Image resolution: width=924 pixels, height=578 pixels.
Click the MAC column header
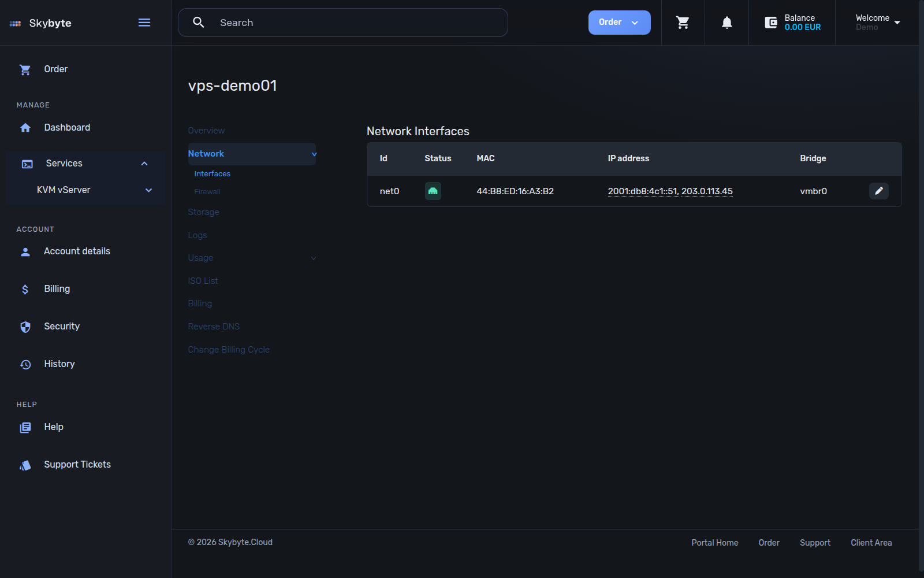tap(486, 158)
